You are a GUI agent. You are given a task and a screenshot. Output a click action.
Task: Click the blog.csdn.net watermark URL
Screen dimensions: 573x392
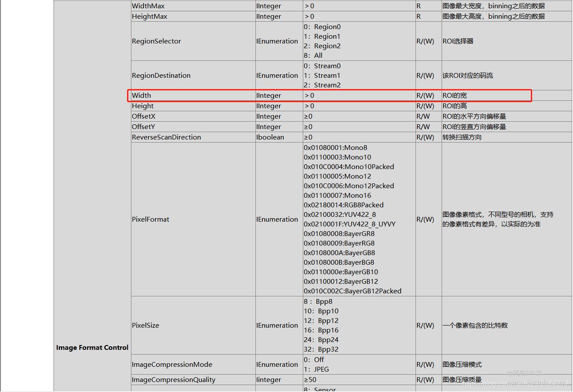pyautogui.click(x=516, y=384)
